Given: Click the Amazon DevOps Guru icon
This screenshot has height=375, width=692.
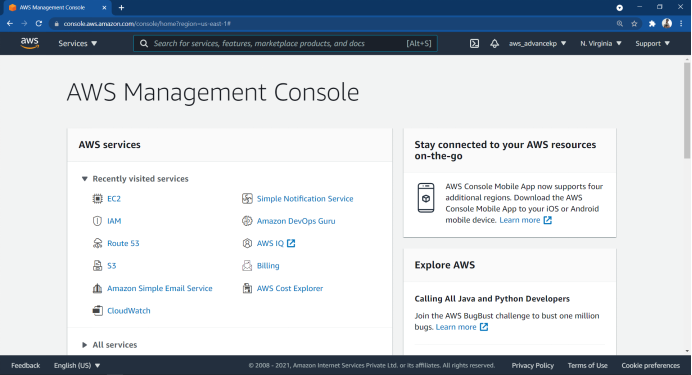Looking at the screenshot, I should pos(247,221).
